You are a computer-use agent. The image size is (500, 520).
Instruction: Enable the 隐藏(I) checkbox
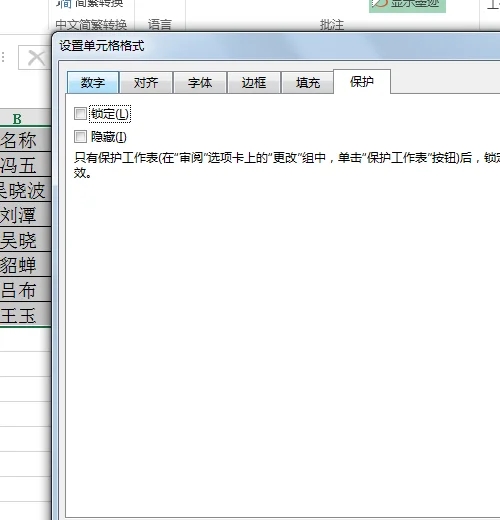[x=80, y=137]
